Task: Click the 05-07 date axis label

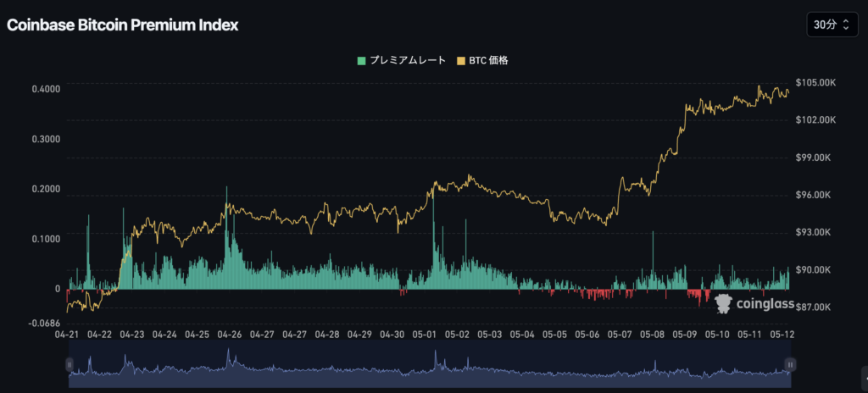Action: [620, 335]
